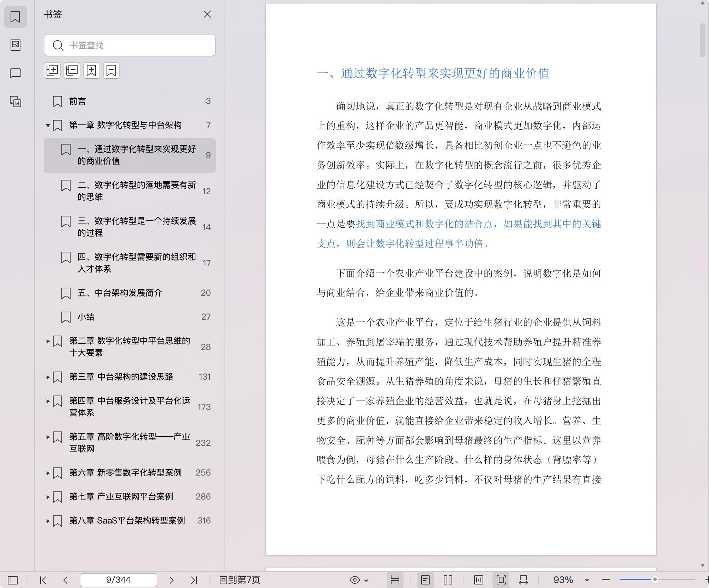Viewport: 709px width, 588px height.
Task: Open the thumbnails sidebar panel icon
Action: point(15,45)
